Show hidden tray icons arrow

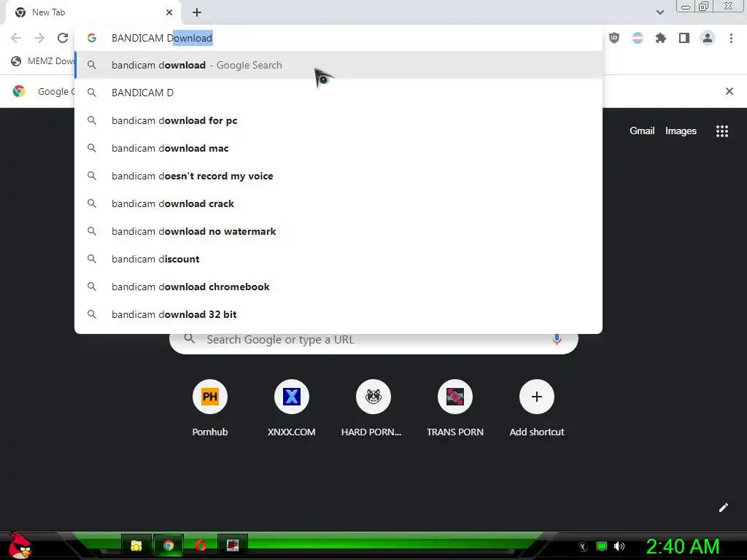[583, 547]
